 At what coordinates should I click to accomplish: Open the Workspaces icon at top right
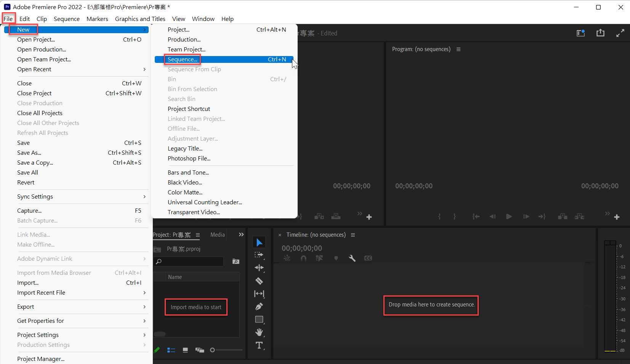tap(580, 33)
